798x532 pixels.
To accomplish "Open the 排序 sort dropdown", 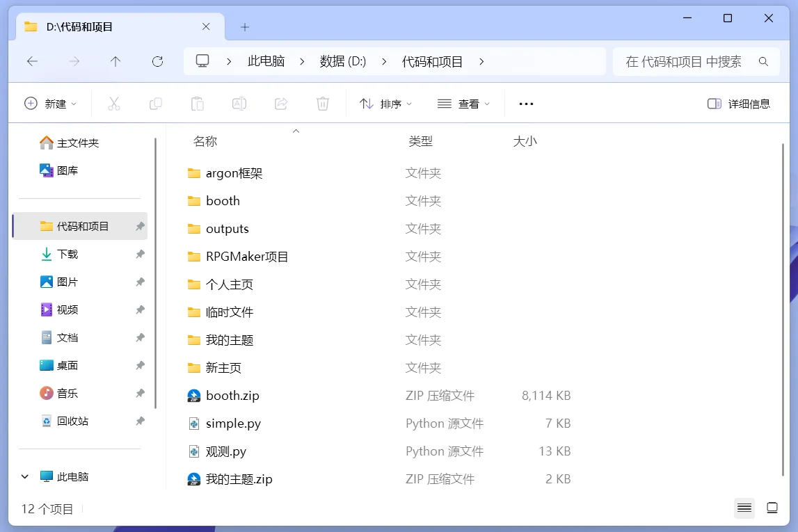I will point(385,104).
